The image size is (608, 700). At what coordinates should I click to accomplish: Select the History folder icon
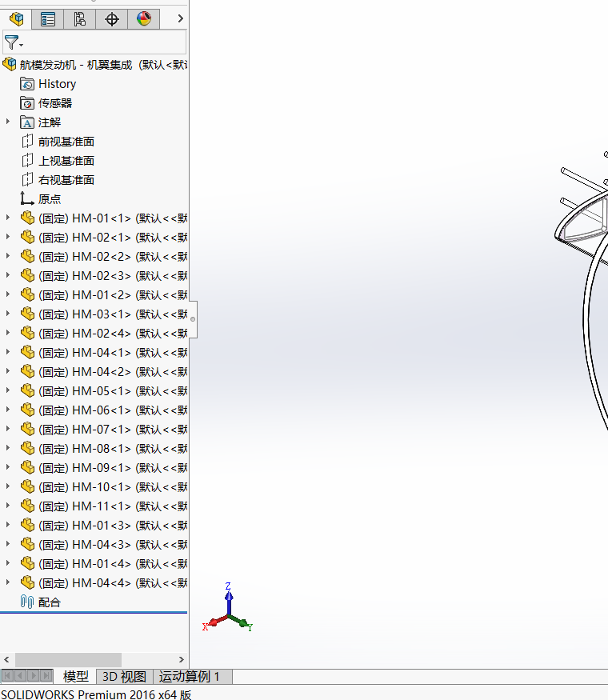point(26,84)
